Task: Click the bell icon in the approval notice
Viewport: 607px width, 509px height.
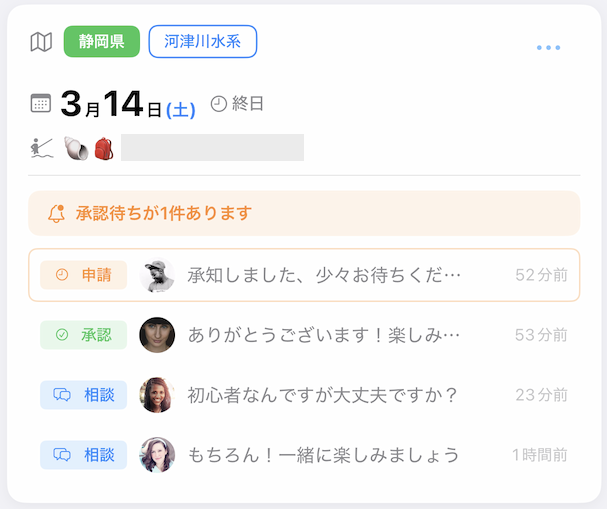Action: pyautogui.click(x=57, y=213)
